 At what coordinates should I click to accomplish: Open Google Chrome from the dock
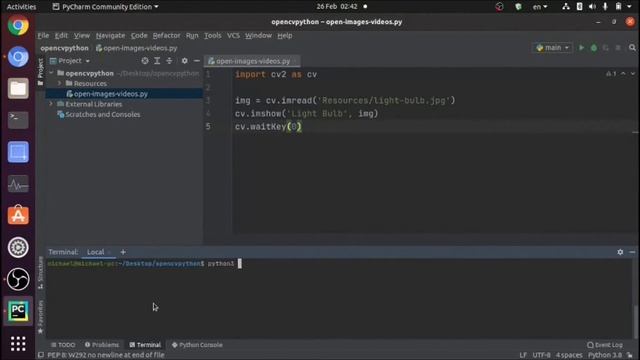pos(18,25)
